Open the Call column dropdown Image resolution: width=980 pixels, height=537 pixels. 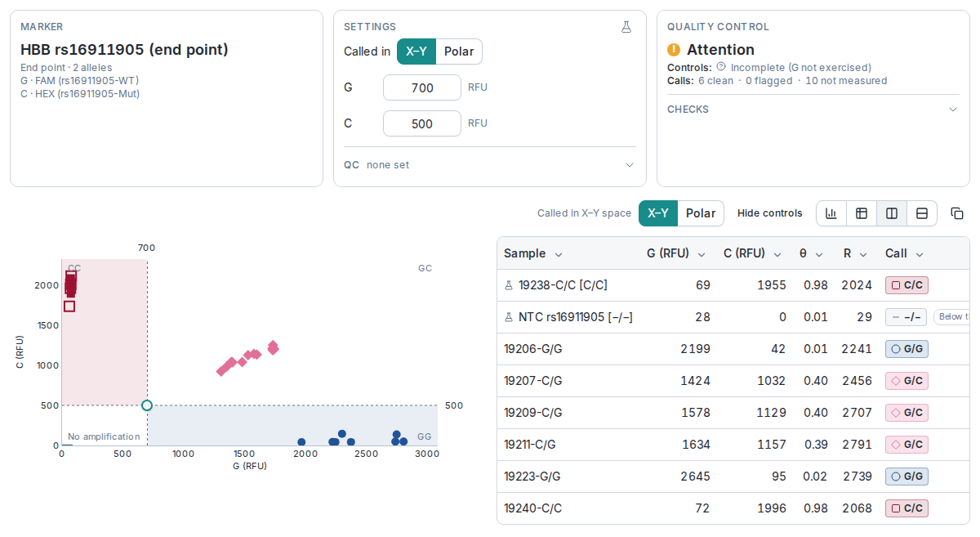click(920, 254)
